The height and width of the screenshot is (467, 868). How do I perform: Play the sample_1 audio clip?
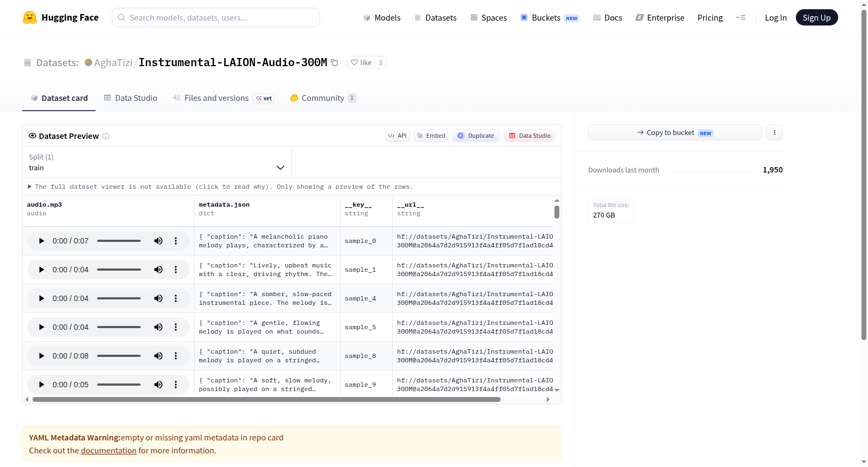(x=41, y=270)
